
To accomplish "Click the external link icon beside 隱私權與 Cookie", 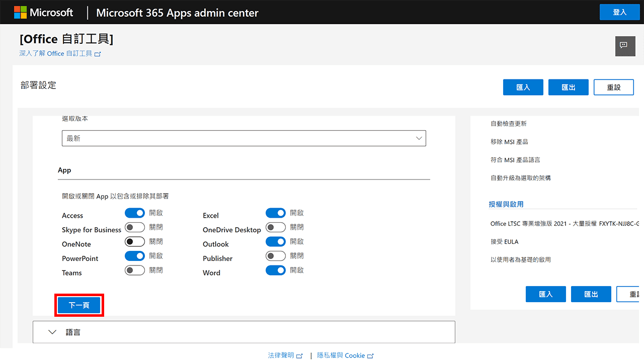I will (x=371, y=355).
